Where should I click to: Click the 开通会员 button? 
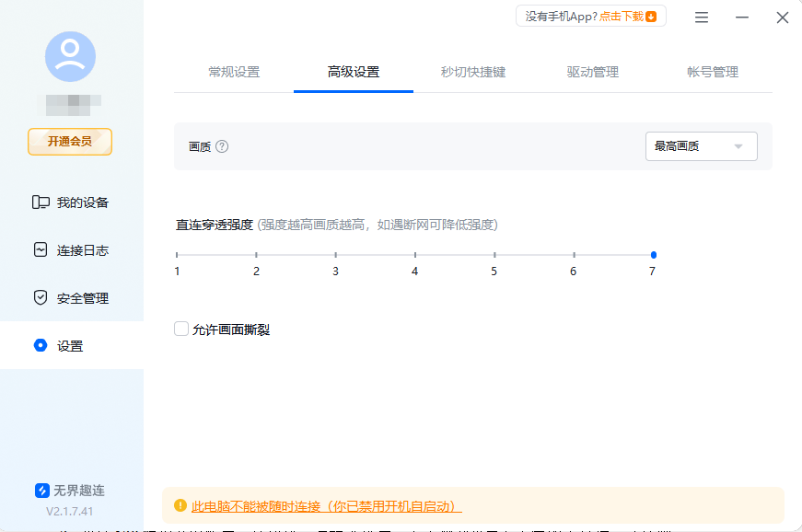(x=69, y=142)
